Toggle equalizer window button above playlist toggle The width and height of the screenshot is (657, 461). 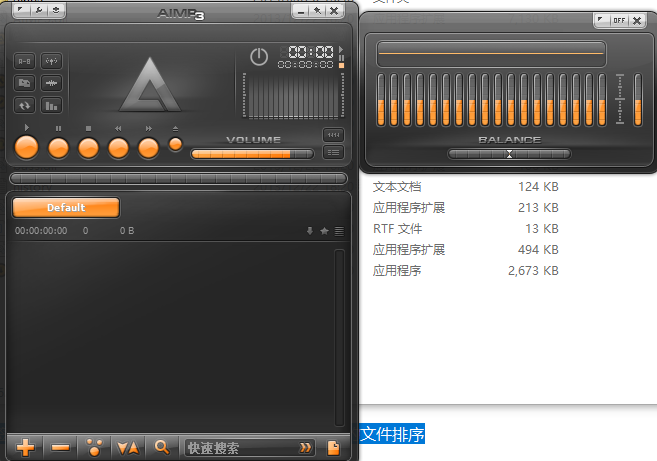click(334, 135)
